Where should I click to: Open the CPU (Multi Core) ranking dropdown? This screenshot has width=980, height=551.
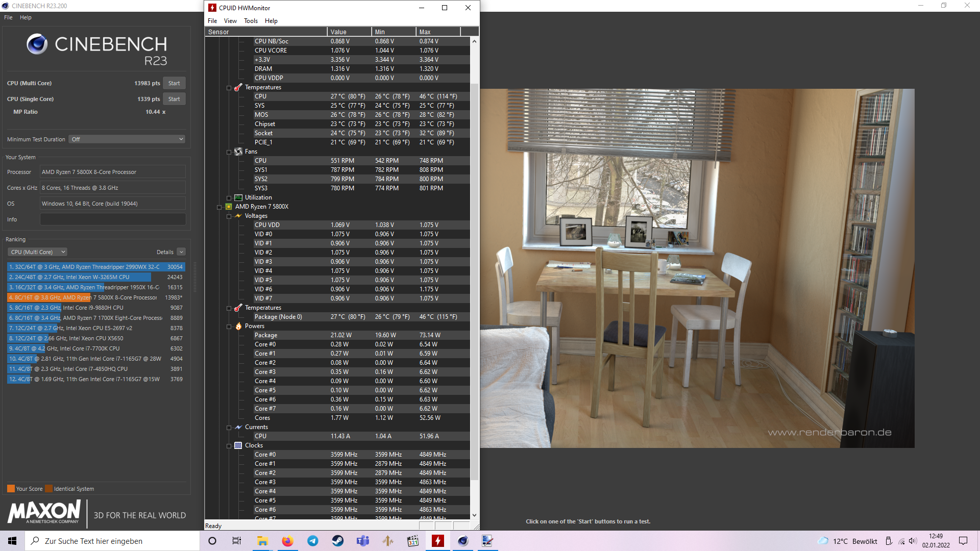[x=37, y=252]
